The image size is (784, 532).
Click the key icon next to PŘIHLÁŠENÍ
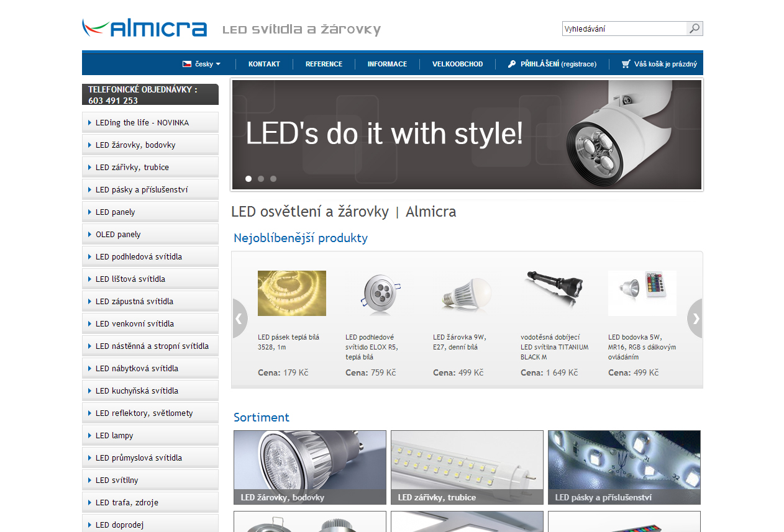pyautogui.click(x=511, y=63)
